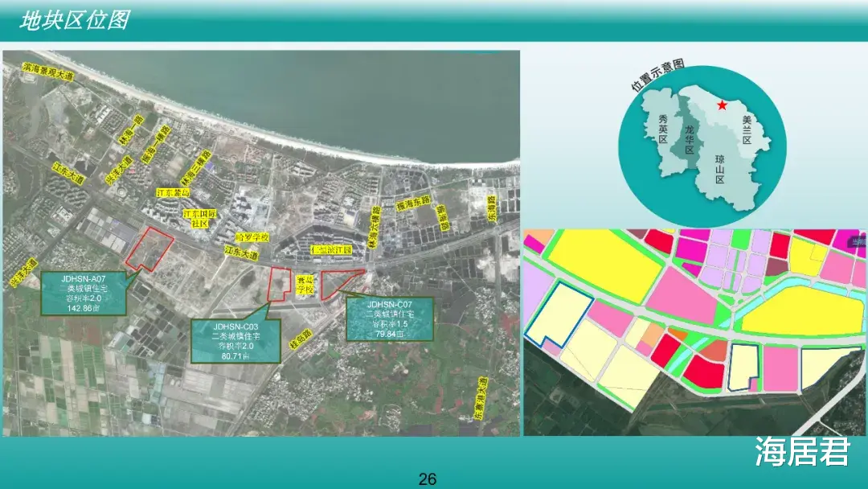
Task: Select the 滨海景观大道 road label
Action: [x=48, y=72]
